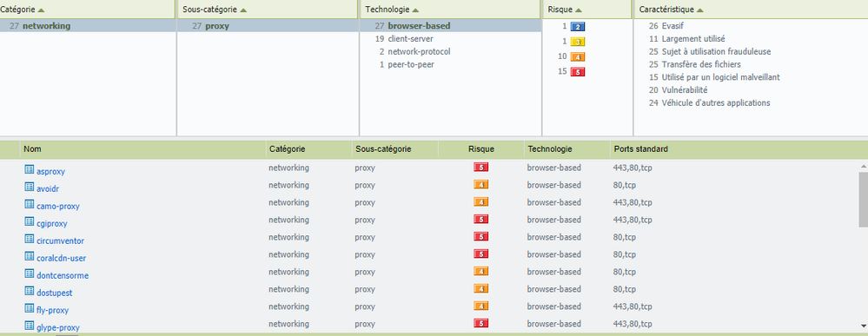Click the application icon beside asproxy
868x336 pixels.
point(30,169)
